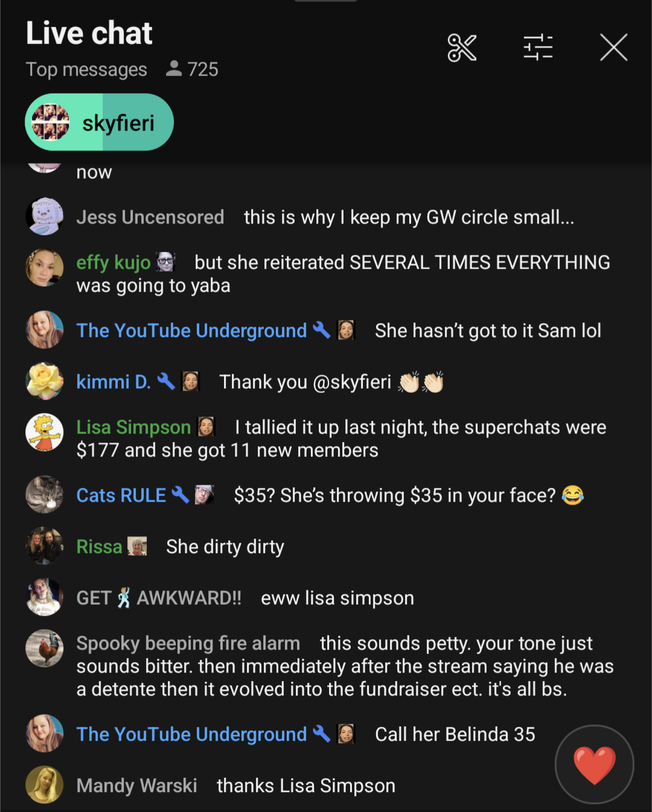Tap the red heart reaction button
Viewport: 652px width, 812px height.
595,764
